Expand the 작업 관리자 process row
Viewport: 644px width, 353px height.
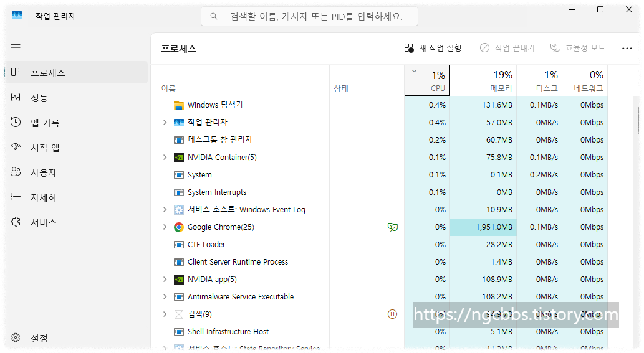pos(165,122)
